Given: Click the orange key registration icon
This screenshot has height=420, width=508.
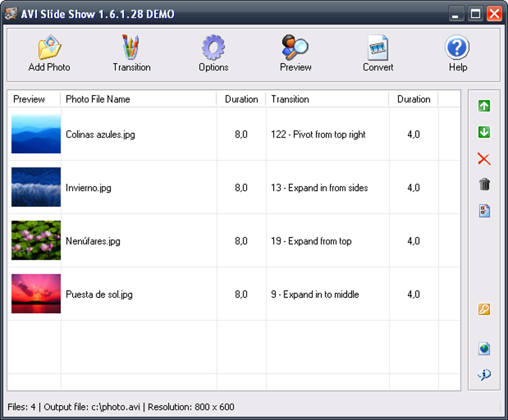Looking at the screenshot, I should 484,310.
